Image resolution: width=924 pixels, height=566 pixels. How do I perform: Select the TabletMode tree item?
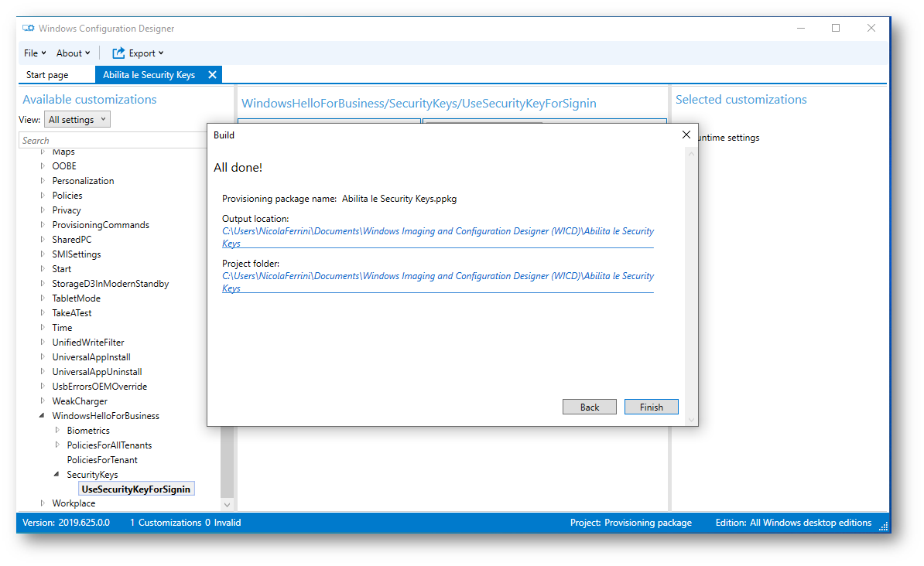(x=76, y=298)
